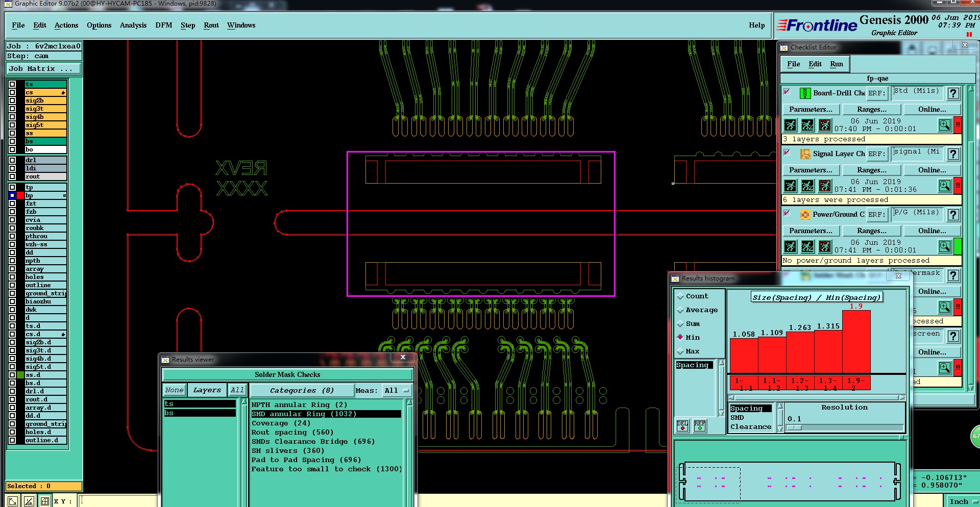Click the REF button in Results histogram
980x507 pixels.
pos(700,426)
